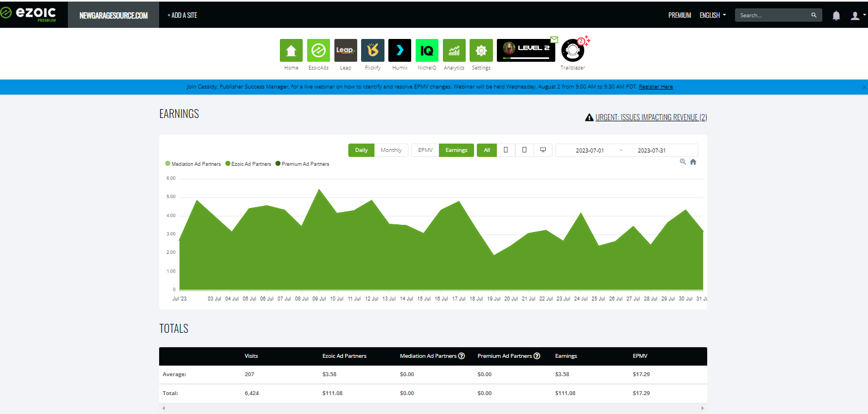Open the Flickify app icon
Viewport: 868px width, 414px height.
point(373,50)
